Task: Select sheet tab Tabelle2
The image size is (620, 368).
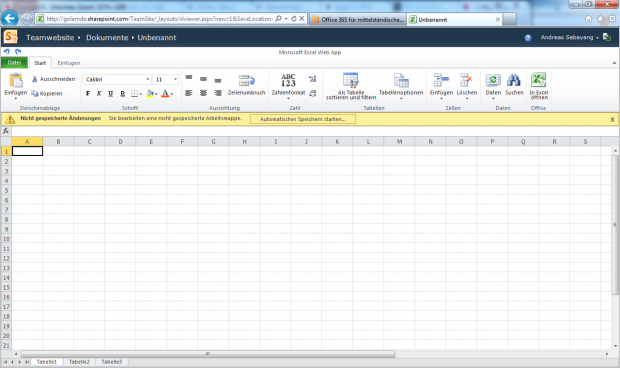Action: pyautogui.click(x=79, y=362)
